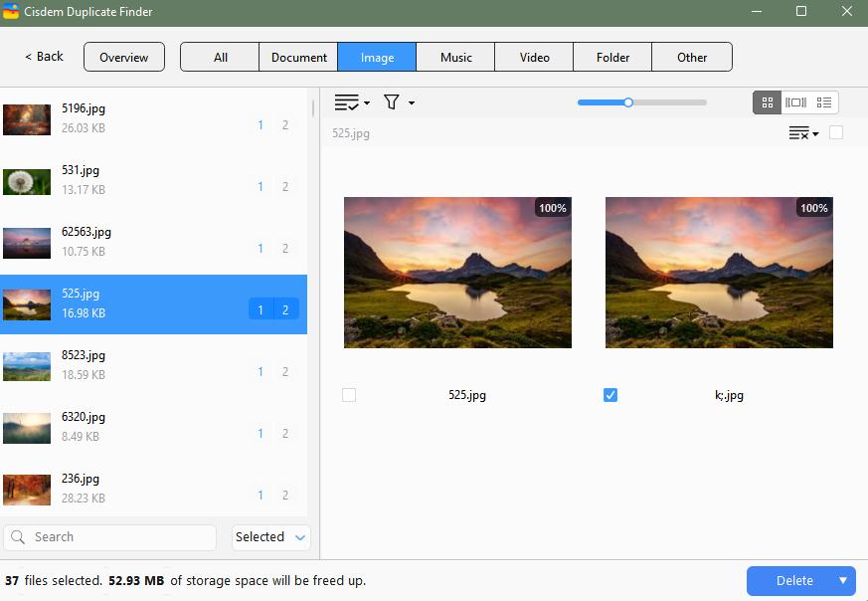Toggle the checkbox beside the group header

837,132
